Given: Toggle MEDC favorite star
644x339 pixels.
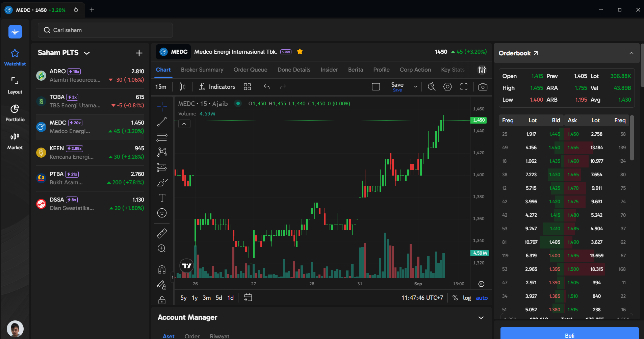Looking at the screenshot, I should [x=300, y=52].
